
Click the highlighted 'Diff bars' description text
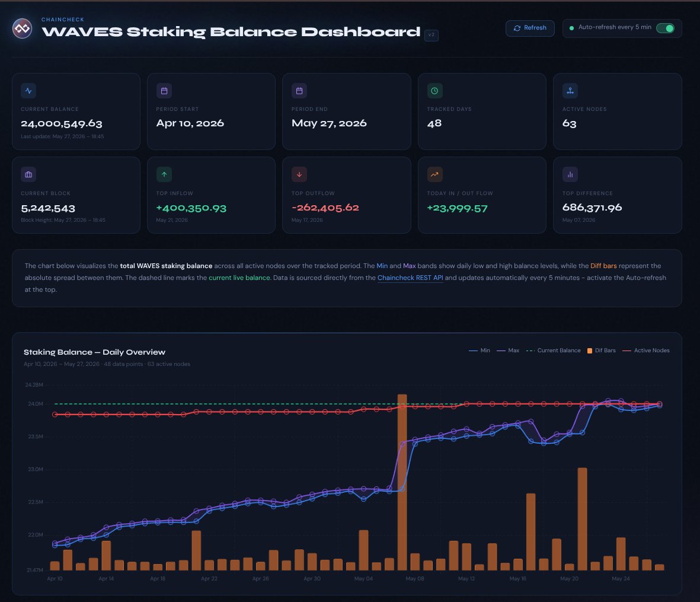603,266
